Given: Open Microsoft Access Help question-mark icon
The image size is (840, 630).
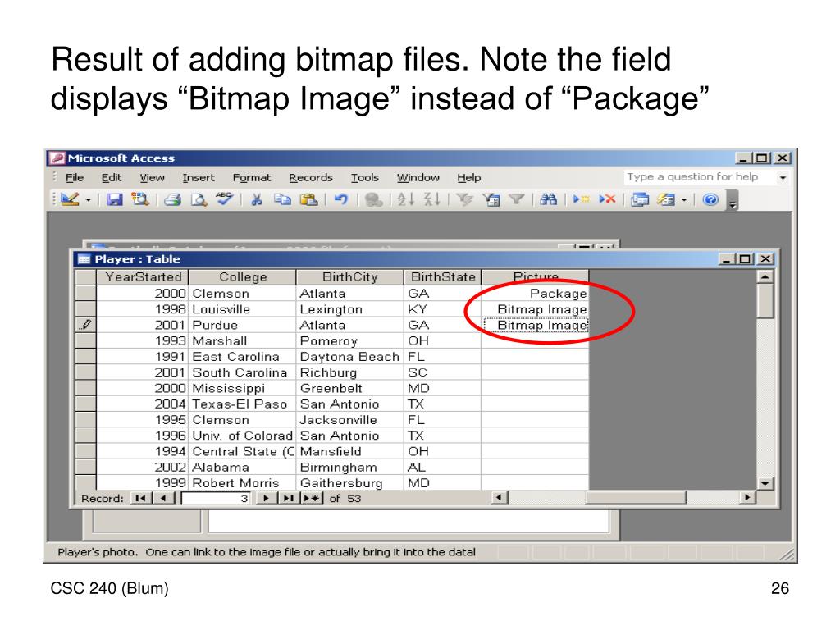Looking at the screenshot, I should click(x=710, y=200).
